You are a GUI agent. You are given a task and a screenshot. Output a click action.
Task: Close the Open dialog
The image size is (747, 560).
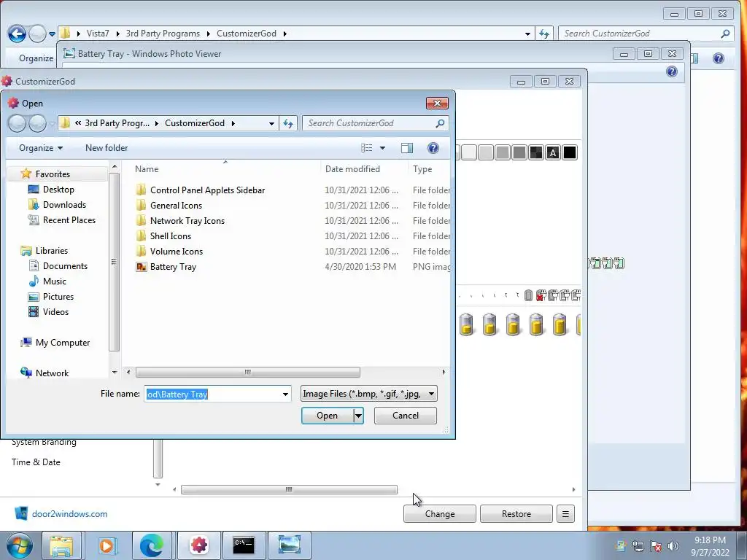point(437,104)
